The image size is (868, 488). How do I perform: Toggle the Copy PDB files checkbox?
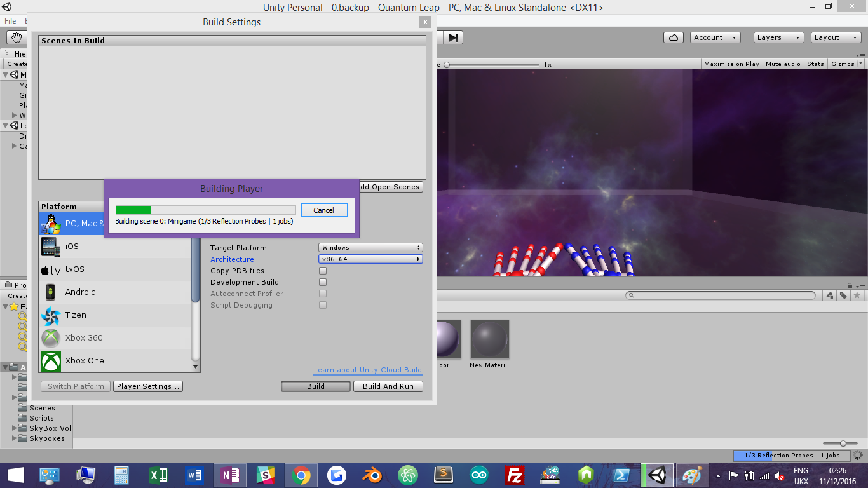(323, 271)
